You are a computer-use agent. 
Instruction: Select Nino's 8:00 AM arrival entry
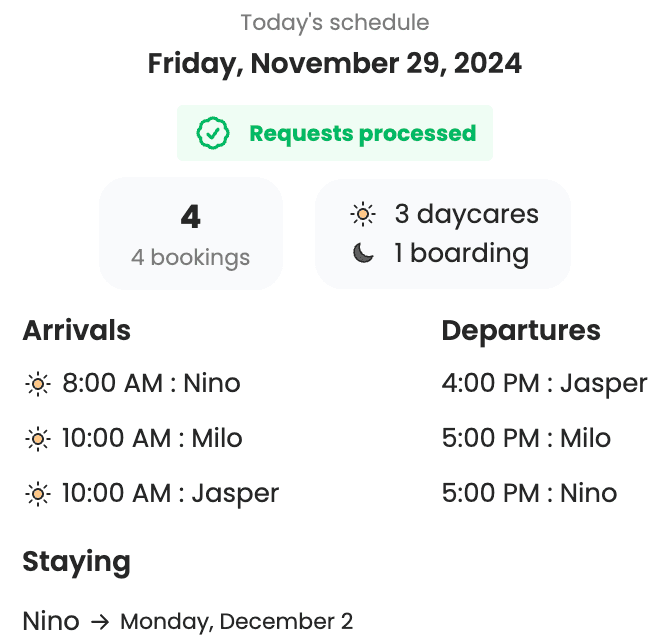pos(151,384)
